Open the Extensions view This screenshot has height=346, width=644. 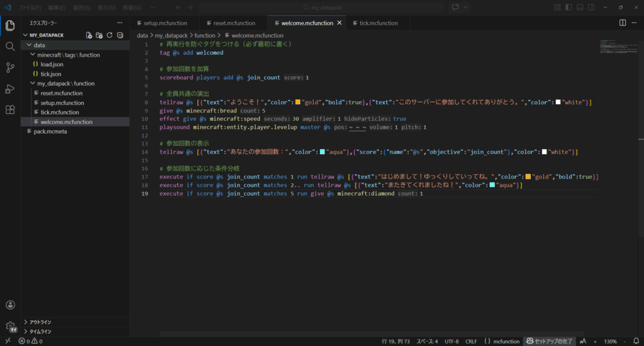[x=10, y=109]
